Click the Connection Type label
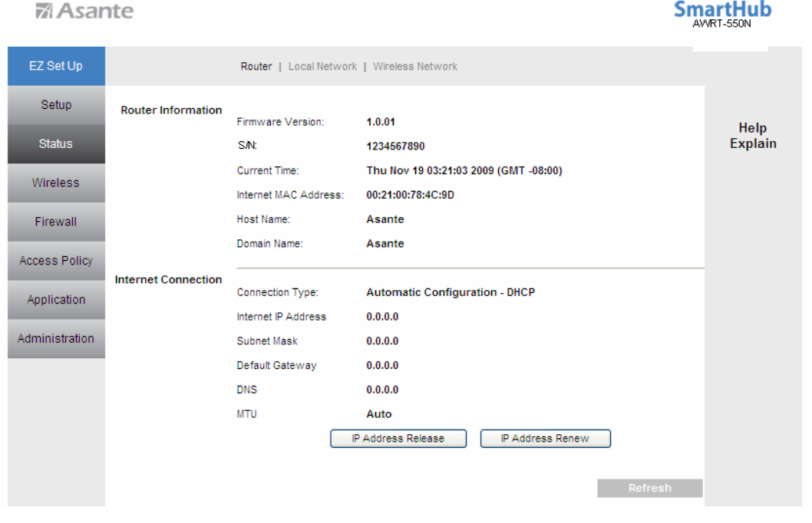812x523 pixels. tap(278, 293)
